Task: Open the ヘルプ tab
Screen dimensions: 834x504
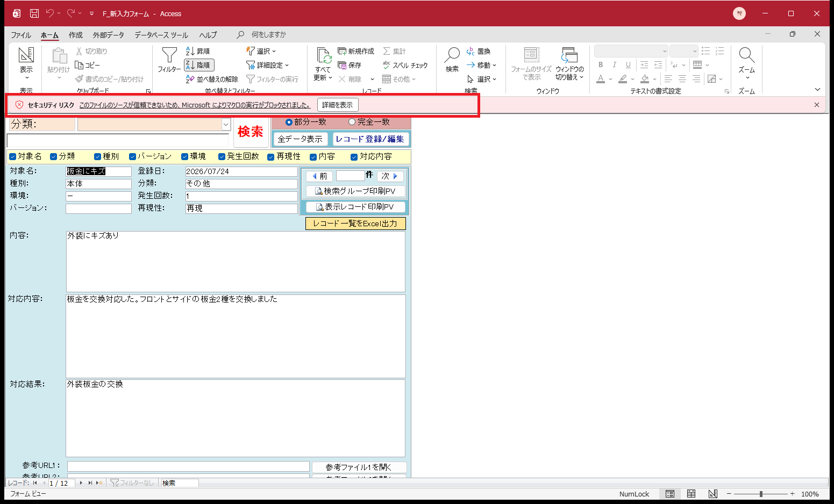Action: (208, 35)
